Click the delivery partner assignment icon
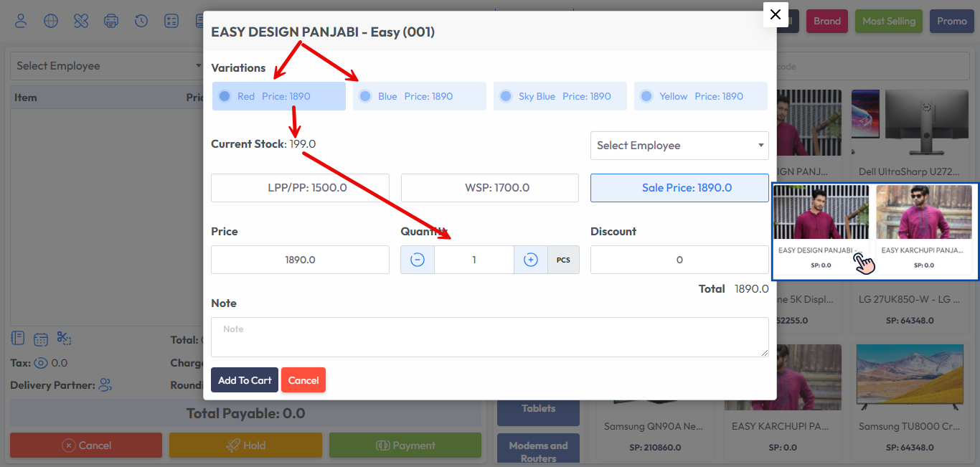This screenshot has width=980, height=467. [105, 385]
